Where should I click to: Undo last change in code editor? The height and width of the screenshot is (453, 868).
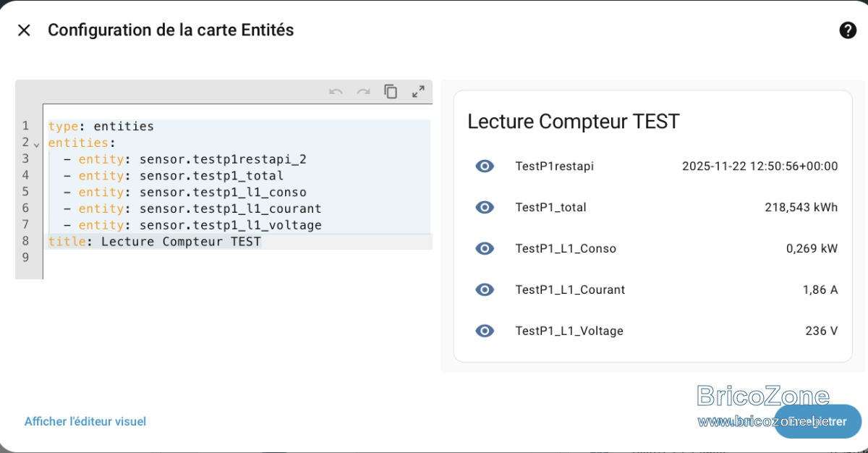point(336,92)
